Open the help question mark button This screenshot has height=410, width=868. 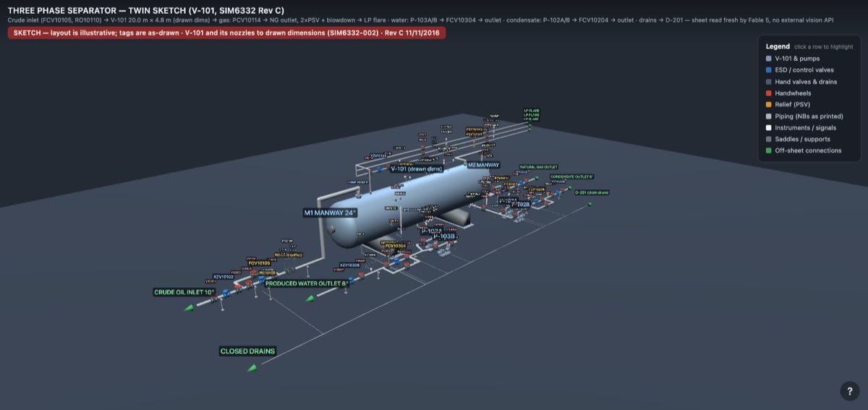(850, 390)
